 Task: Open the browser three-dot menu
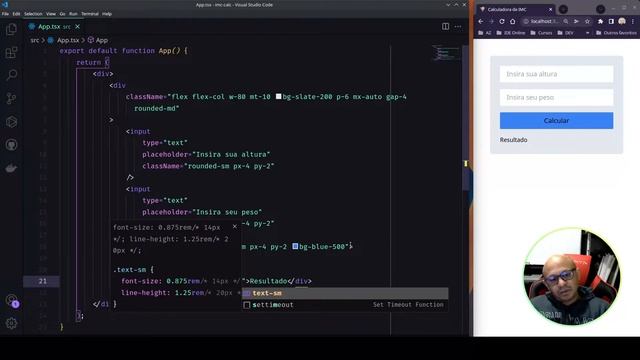(633, 21)
